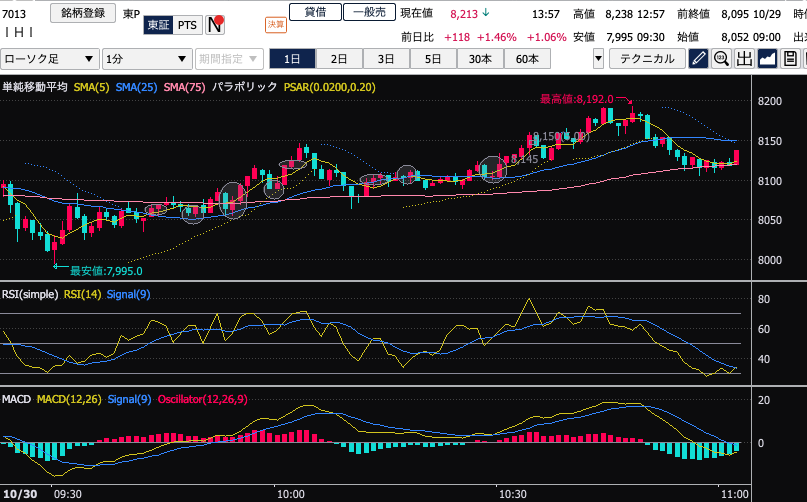Toggle the 出 volume display icon
Screen dimensions: 807x502
(745, 59)
